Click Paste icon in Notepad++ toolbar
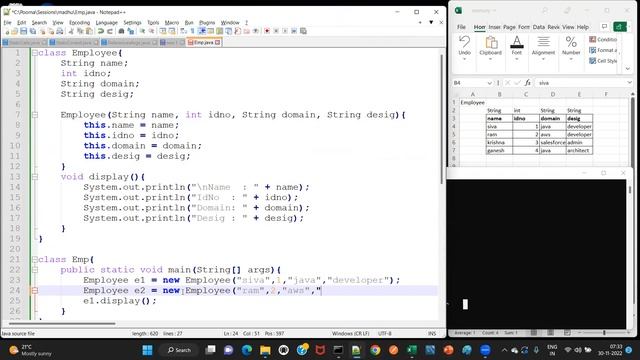The image size is (640, 360). [89, 31]
